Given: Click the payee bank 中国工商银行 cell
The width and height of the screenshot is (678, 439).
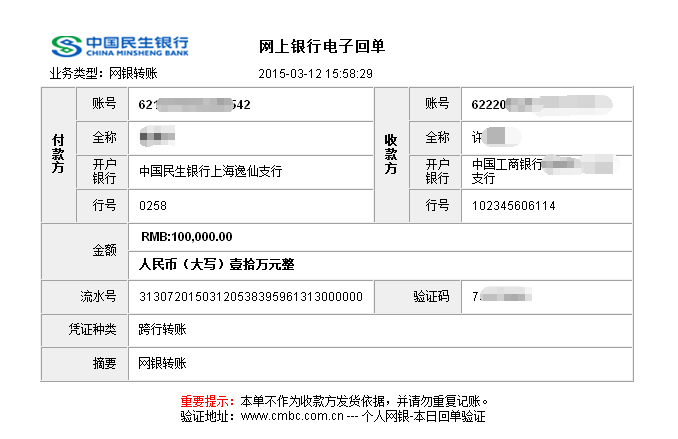Looking at the screenshot, I should pyautogui.click(x=547, y=172).
